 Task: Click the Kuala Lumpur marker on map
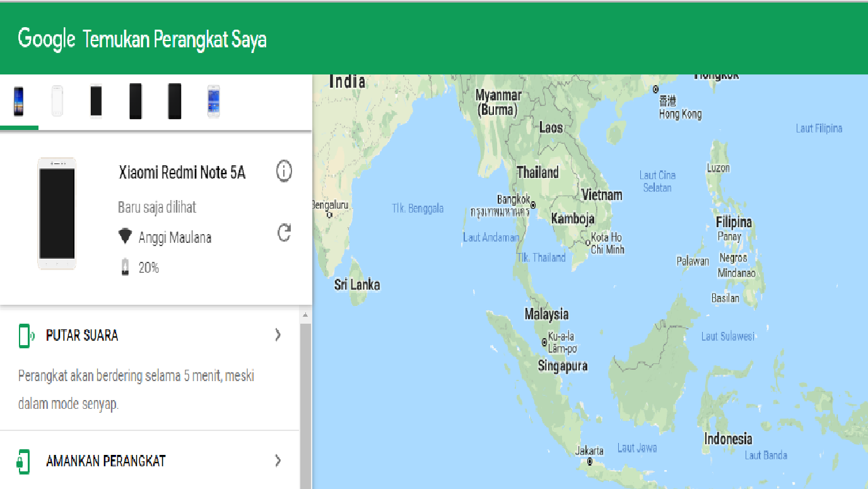tap(544, 343)
